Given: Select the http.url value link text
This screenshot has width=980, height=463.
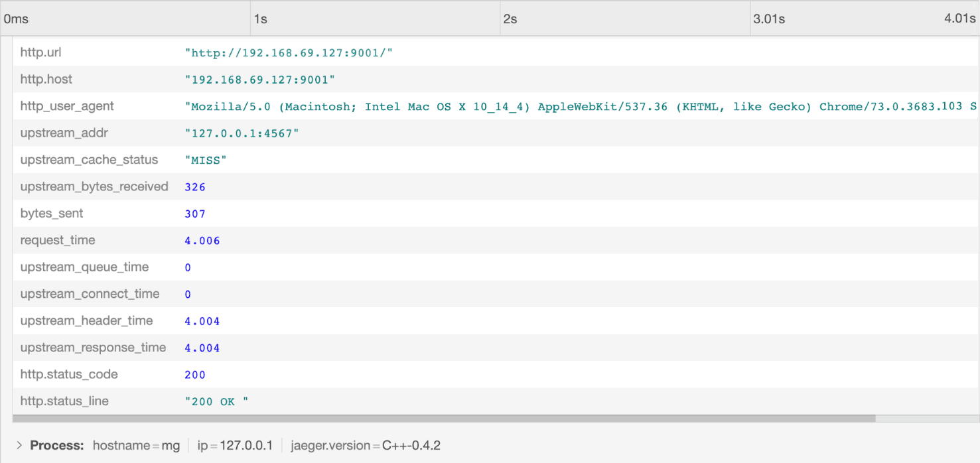Looking at the screenshot, I should 289,53.
